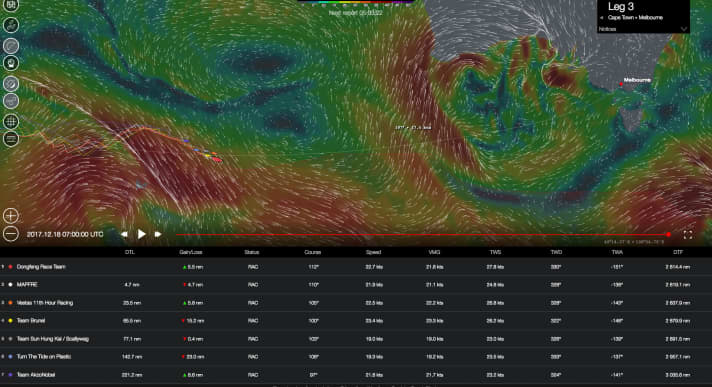The image size is (712, 387).
Task: Click the horizontal-lines icon in the left toolbar
Action: tap(11, 139)
